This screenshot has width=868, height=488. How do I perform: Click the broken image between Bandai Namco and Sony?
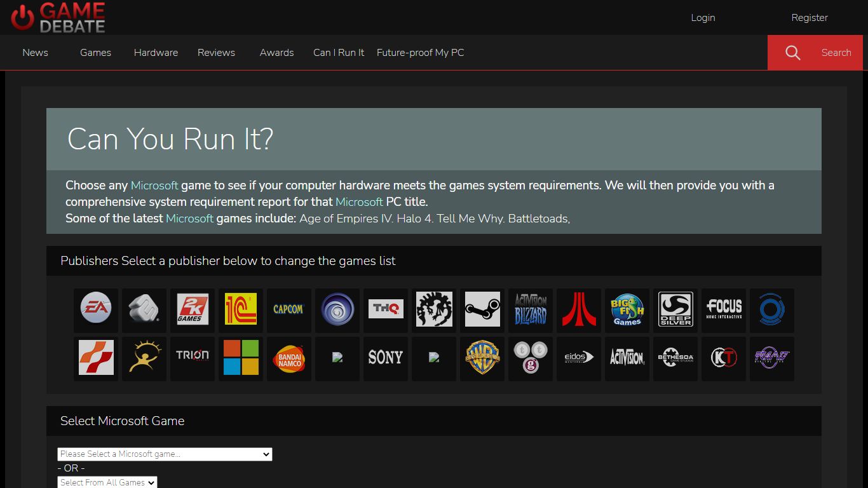pyautogui.click(x=337, y=358)
